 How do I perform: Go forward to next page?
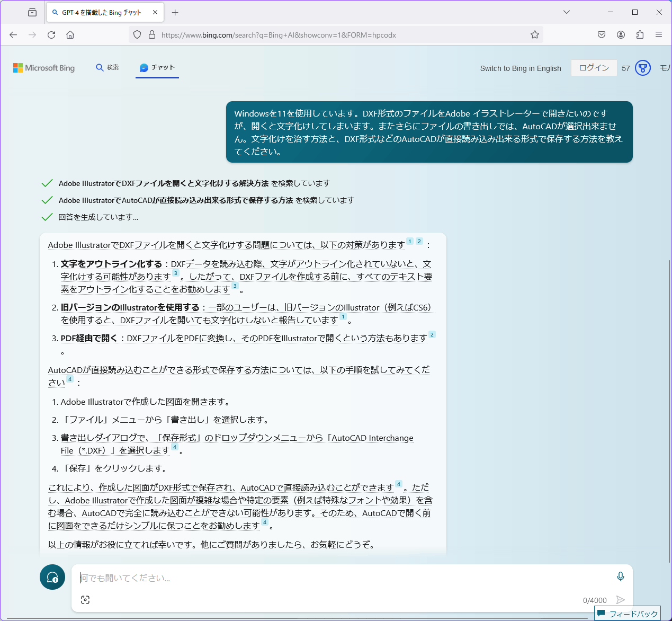[x=32, y=35]
